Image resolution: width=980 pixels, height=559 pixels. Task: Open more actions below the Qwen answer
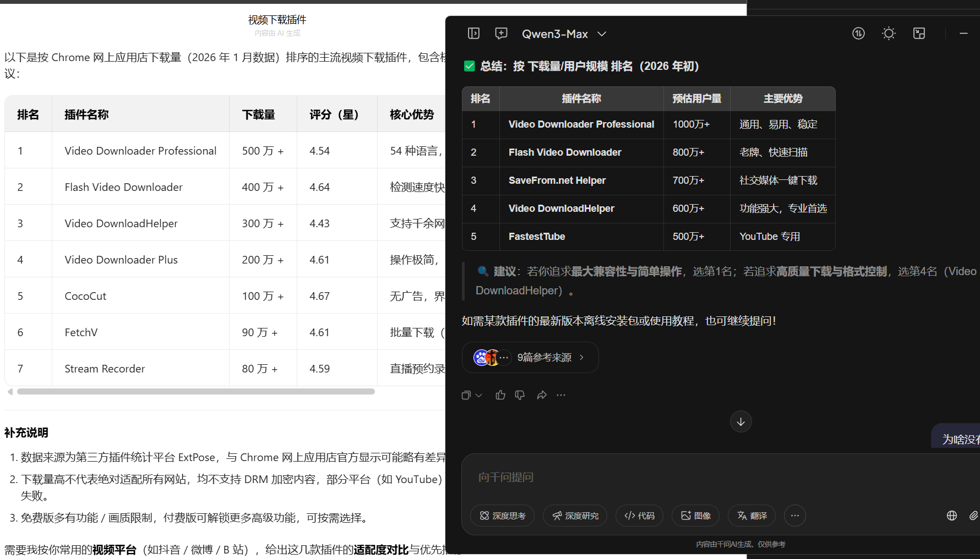point(561,395)
